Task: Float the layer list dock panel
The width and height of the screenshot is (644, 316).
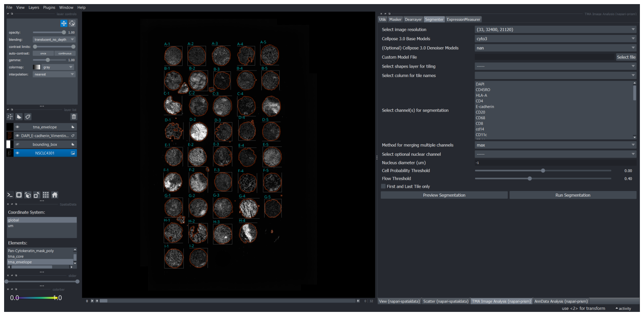Action: coord(12,110)
